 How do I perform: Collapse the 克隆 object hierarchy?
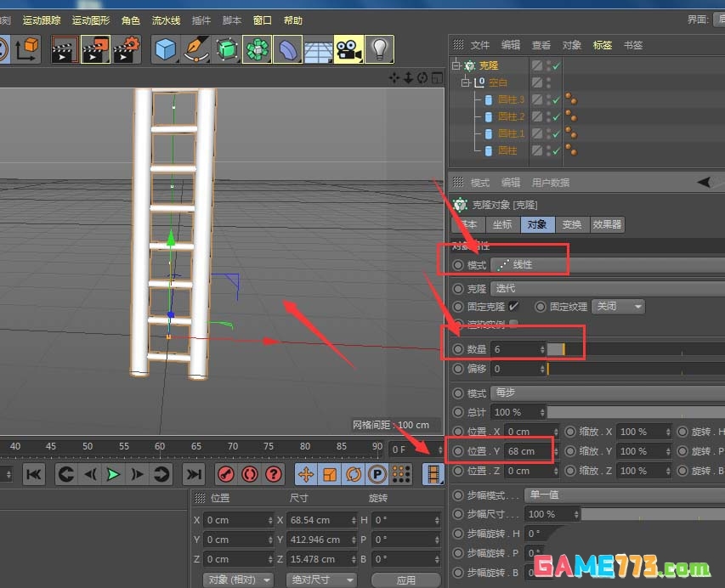click(456, 65)
